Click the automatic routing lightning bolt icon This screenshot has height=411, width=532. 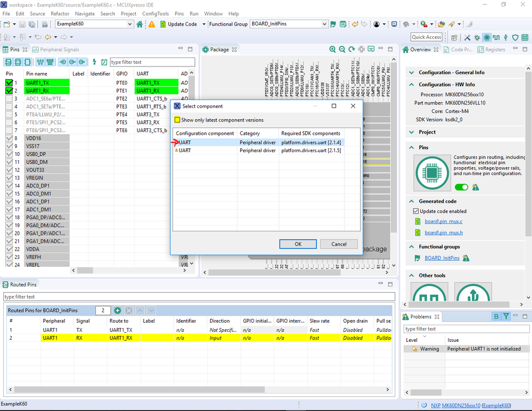pyautogui.click(x=94, y=62)
